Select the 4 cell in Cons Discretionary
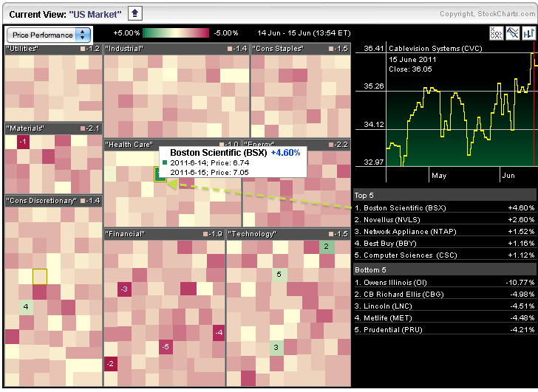 tap(26, 306)
